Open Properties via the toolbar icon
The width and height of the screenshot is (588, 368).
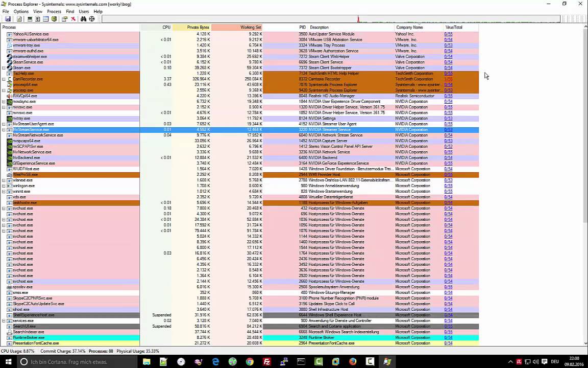(x=64, y=19)
